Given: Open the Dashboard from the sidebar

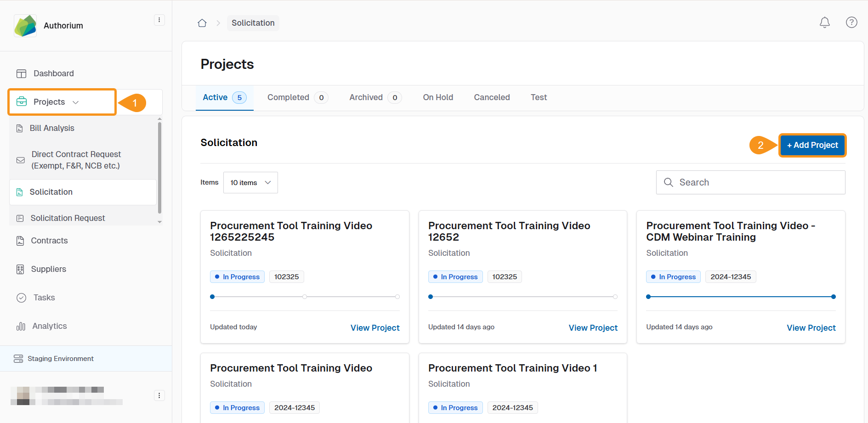Looking at the screenshot, I should click(53, 73).
